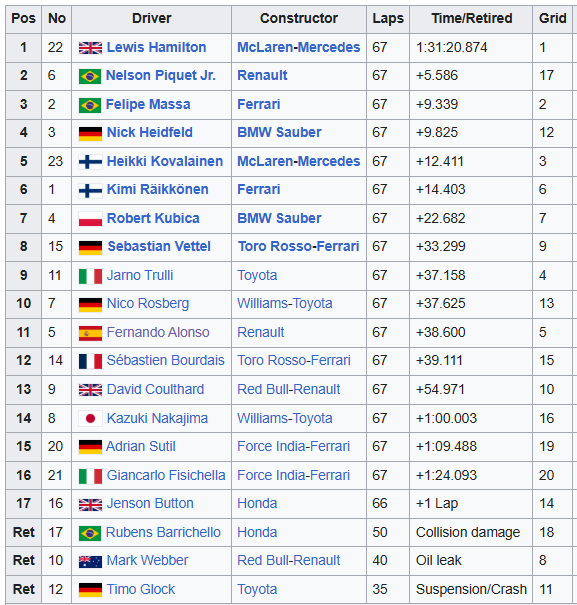Screen dimensions: 577x605
Task: Select the Constructor column header
Action: tap(299, 19)
